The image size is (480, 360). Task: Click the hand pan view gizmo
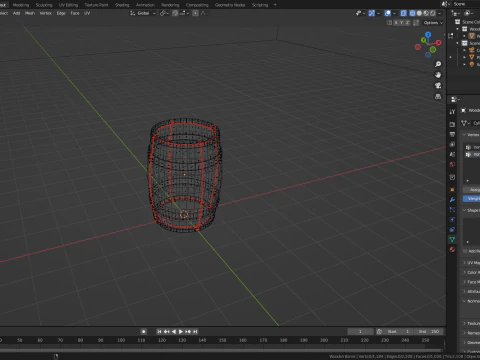coord(438,75)
